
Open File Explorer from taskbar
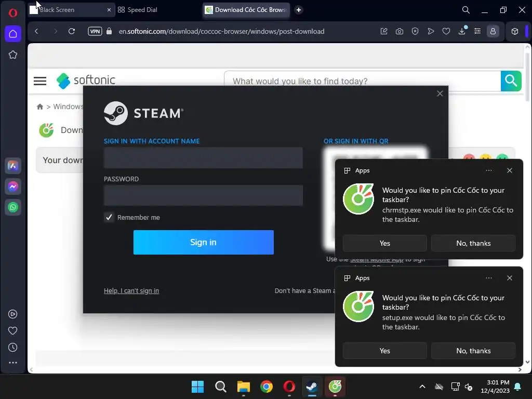(244, 387)
